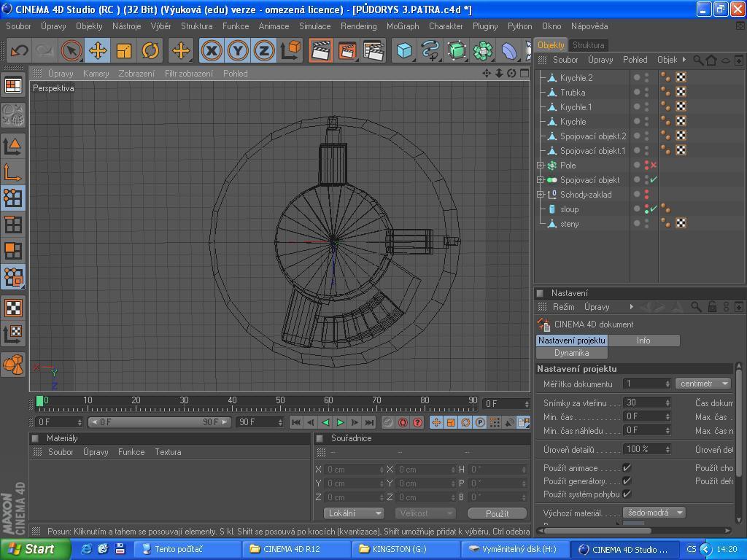
Task: Open the viewport Kamery menu
Action: tap(96, 74)
